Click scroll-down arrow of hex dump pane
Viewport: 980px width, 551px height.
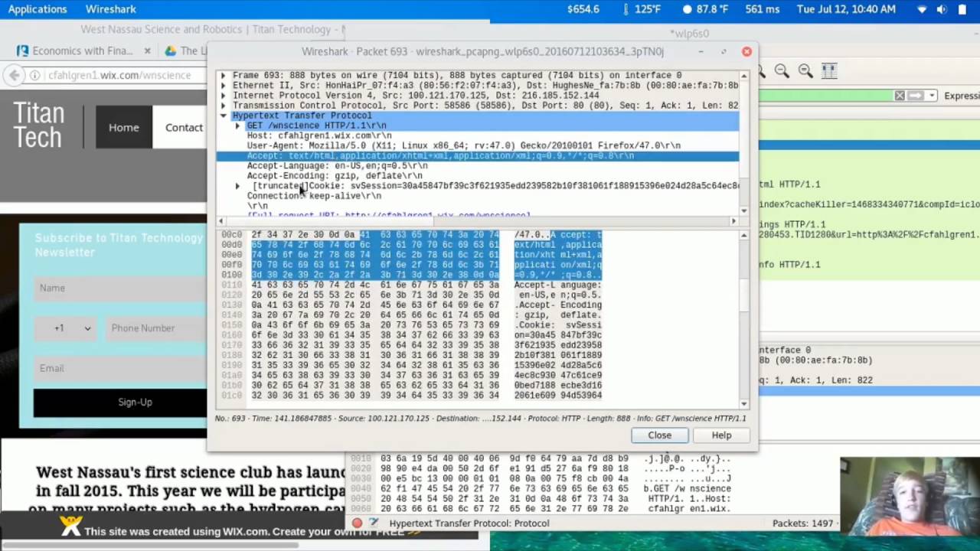click(x=743, y=403)
